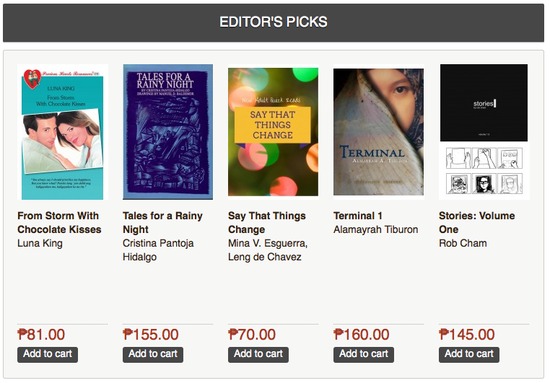
Task: View author Alamayrah Tiburon
Action: click(x=376, y=229)
